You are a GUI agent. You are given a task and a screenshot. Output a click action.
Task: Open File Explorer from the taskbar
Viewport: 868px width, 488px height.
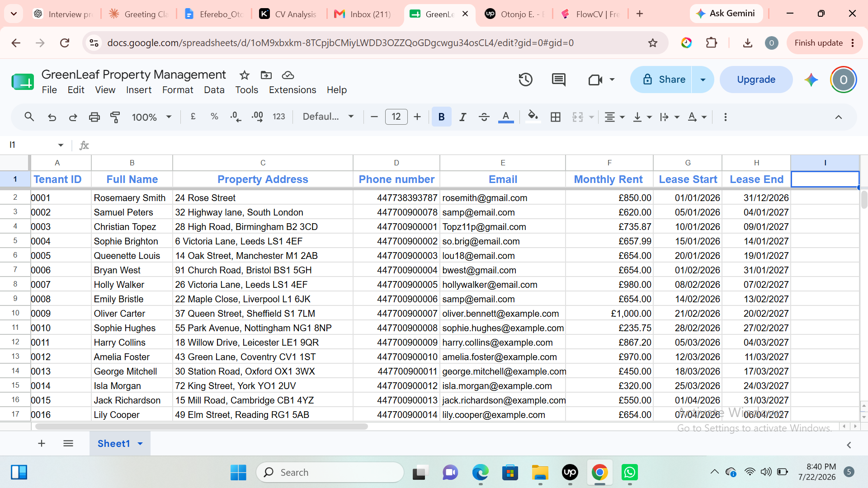coord(540,473)
